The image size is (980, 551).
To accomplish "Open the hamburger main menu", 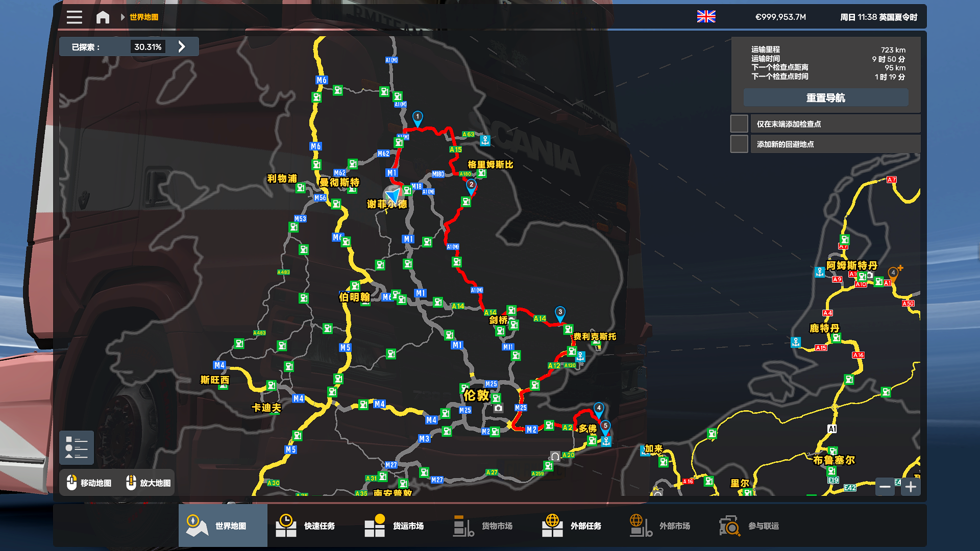I will 74,17.
